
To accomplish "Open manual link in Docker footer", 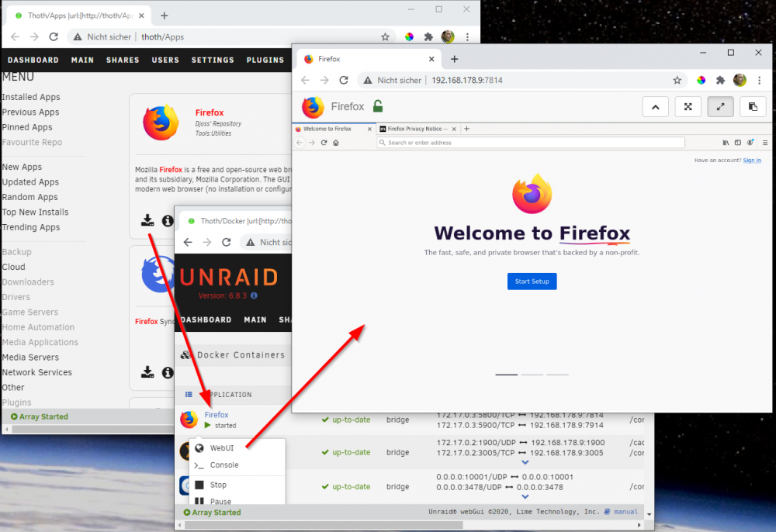I will 625,512.
